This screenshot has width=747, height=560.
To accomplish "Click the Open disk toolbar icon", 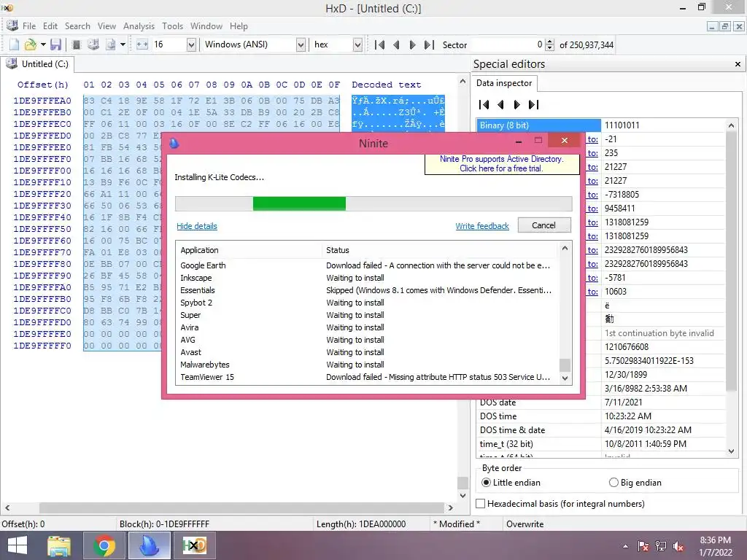I will 93,44.
